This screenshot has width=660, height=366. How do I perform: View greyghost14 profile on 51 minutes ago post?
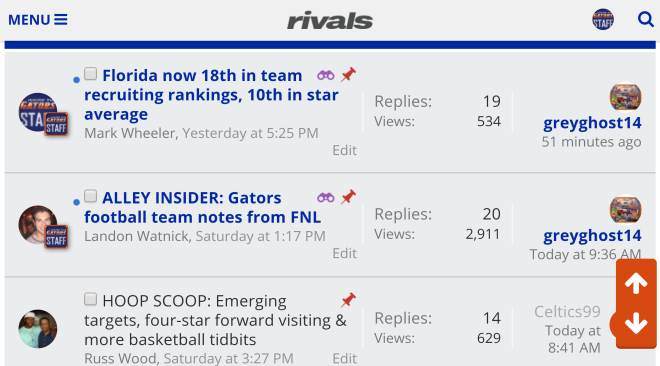pyautogui.click(x=592, y=123)
